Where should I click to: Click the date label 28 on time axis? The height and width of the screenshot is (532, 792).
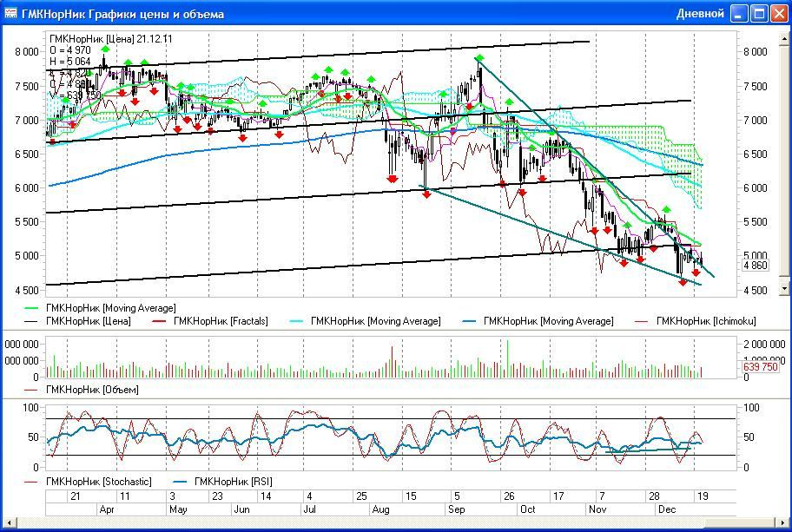[x=654, y=496]
